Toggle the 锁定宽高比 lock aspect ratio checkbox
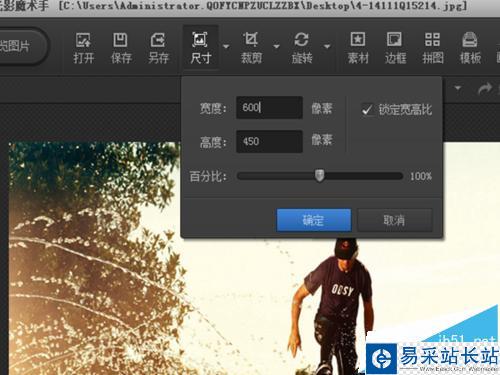The width and height of the screenshot is (500, 375). pyautogui.click(x=367, y=109)
